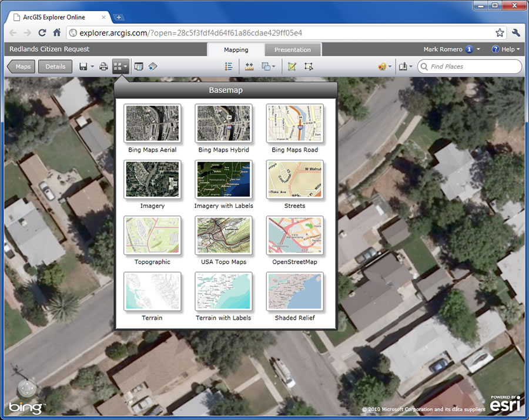Switch to the Mapping tab
Image resolution: width=529 pixels, height=420 pixels.
pyautogui.click(x=236, y=49)
